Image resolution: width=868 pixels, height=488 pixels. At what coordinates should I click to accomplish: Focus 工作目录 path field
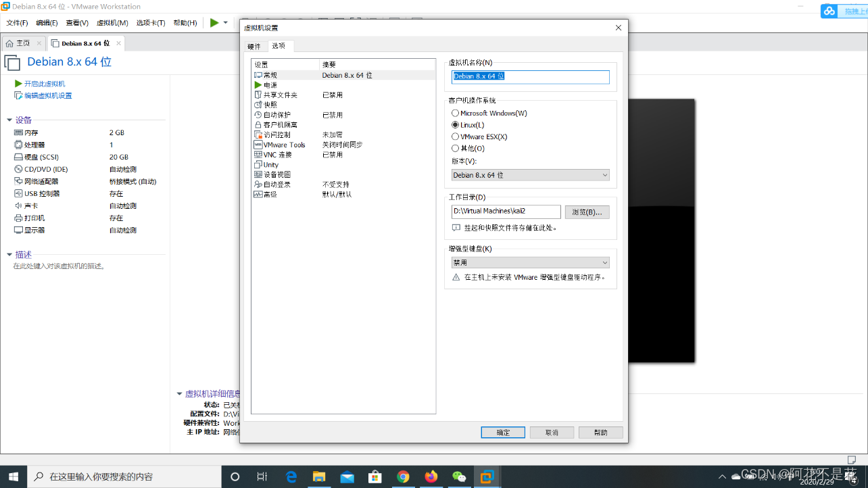pos(506,212)
